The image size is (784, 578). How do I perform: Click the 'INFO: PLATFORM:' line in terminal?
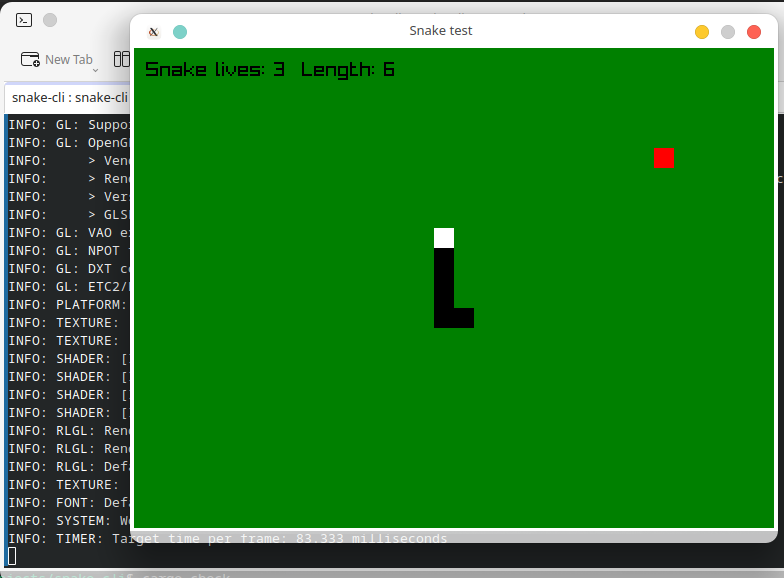click(69, 304)
